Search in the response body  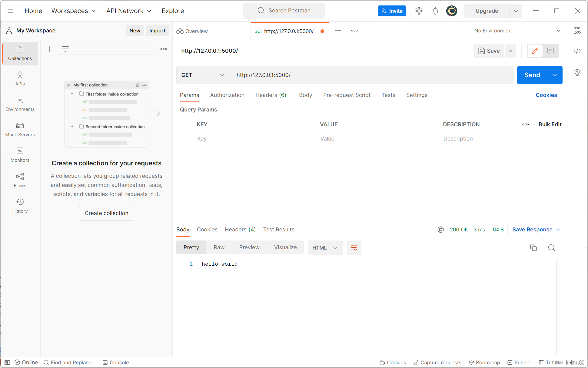pos(551,248)
